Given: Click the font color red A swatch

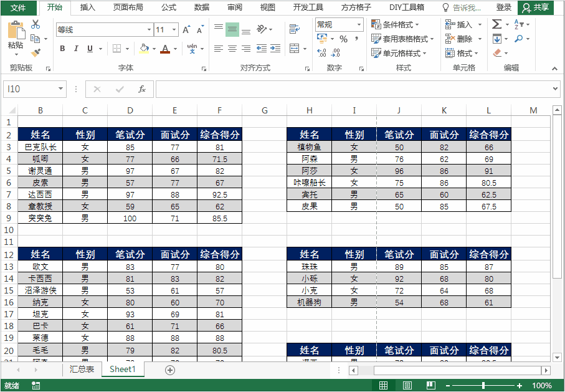Looking at the screenshot, I should coord(165,49).
